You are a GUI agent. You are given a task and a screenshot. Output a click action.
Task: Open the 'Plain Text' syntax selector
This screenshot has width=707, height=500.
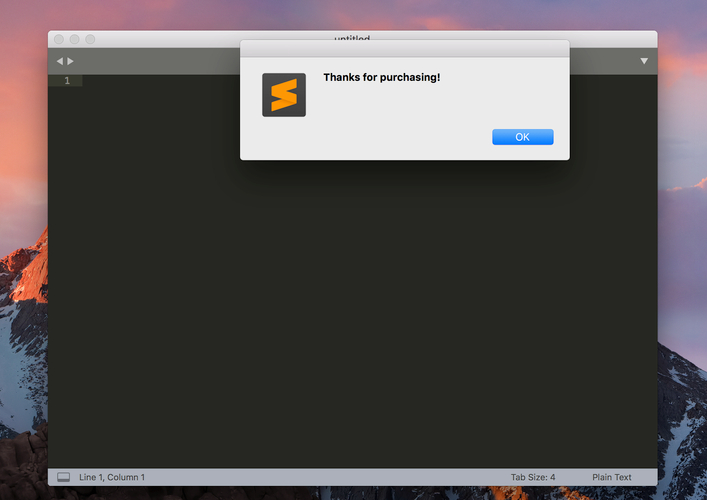(x=611, y=477)
